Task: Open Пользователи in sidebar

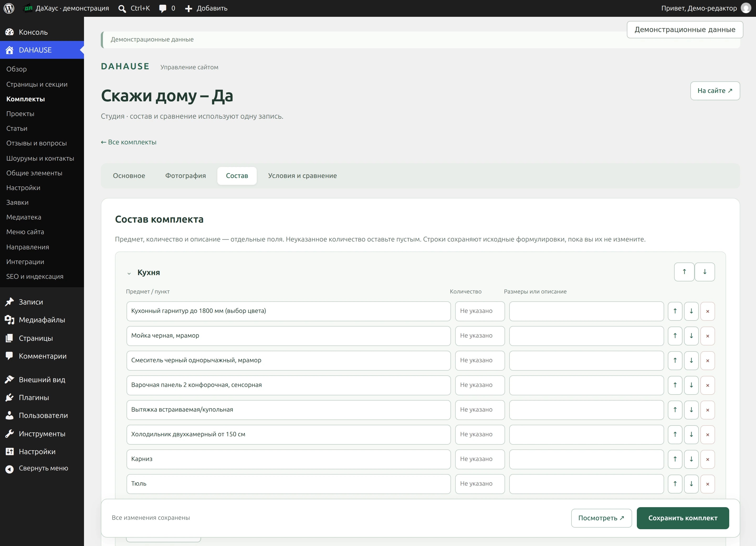Action: click(42, 416)
